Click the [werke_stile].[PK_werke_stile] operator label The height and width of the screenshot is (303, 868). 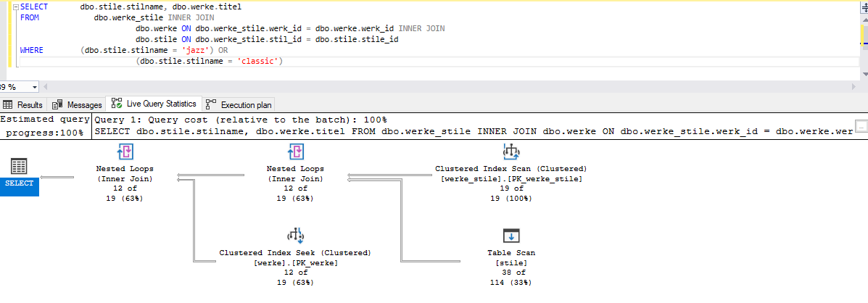(511, 178)
